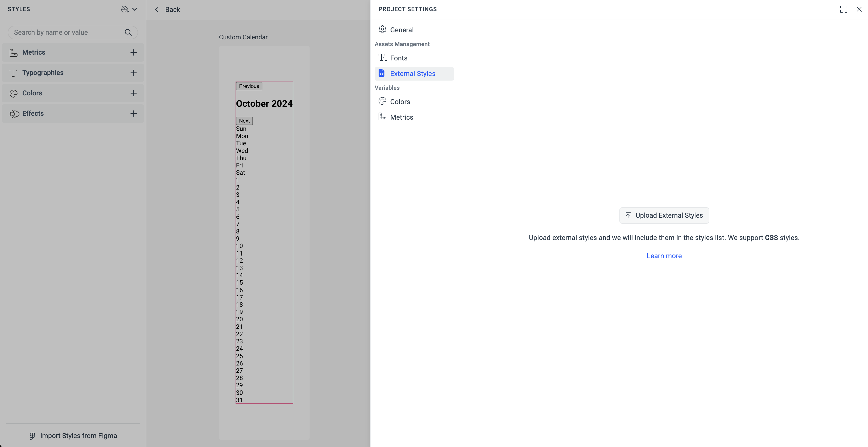
Task: Click the Typographies icon in the Styles panel
Action: 13,73
